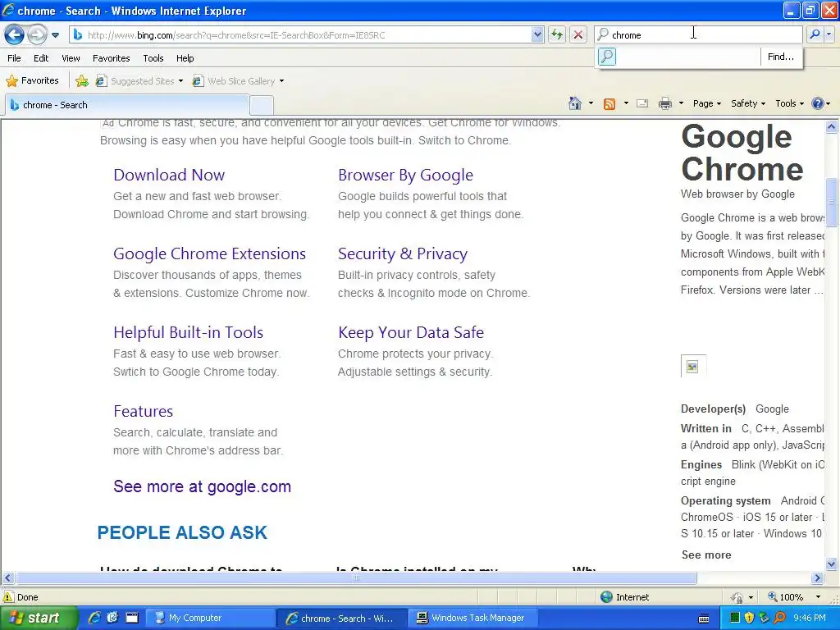This screenshot has height=630, width=840.
Task: Click the blue Help question mark icon
Action: click(818, 103)
